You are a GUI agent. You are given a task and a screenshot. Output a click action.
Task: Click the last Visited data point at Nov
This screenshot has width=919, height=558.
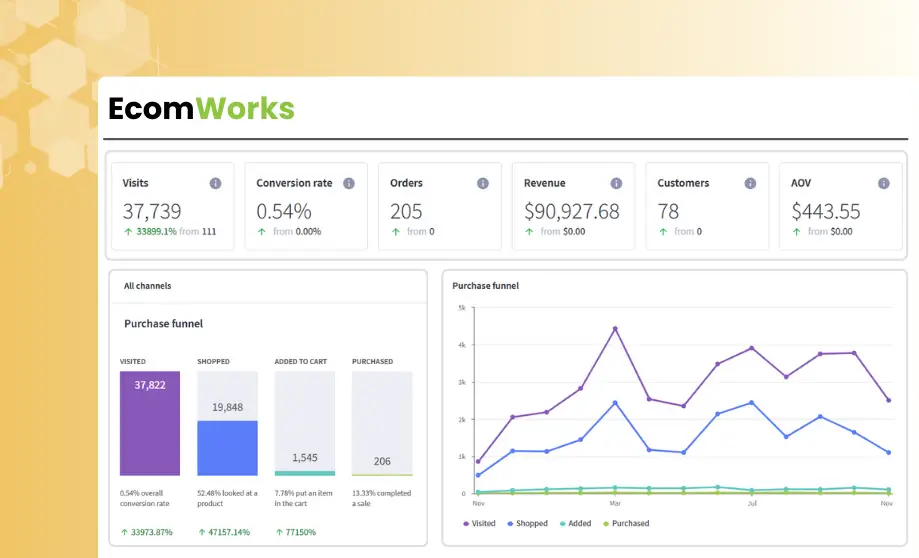(889, 400)
